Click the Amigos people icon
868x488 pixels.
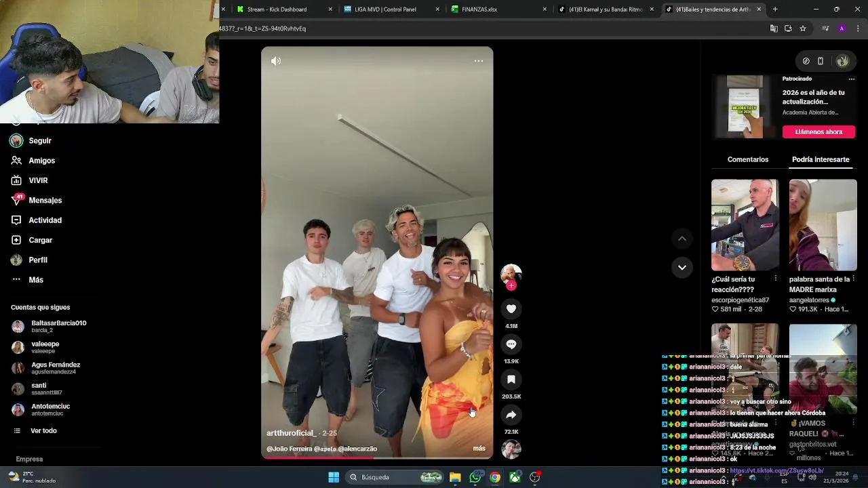click(16, 161)
